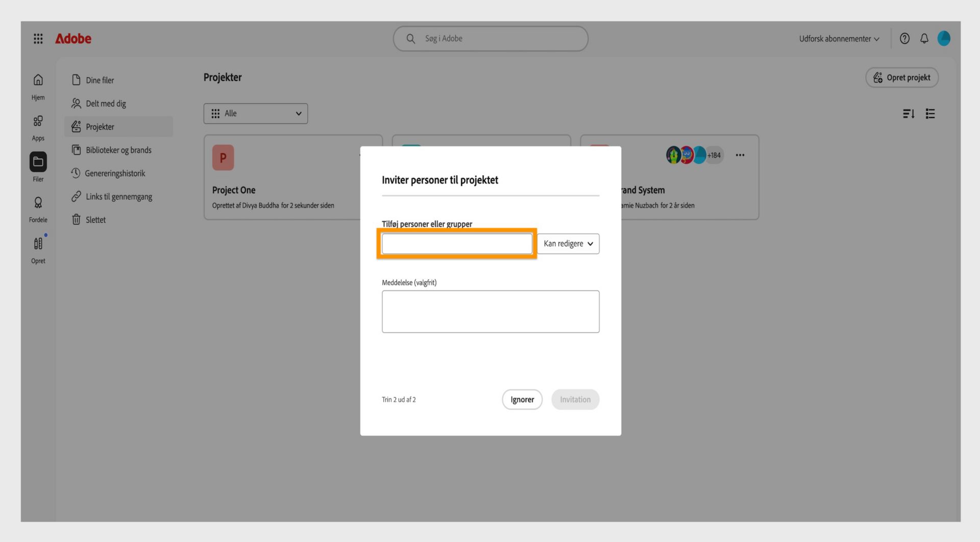
Task: Open Dine filer
Action: tap(118, 80)
